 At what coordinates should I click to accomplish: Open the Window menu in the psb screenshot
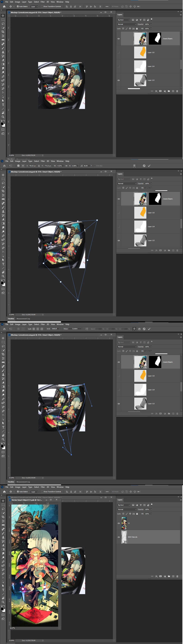pos(60,487)
